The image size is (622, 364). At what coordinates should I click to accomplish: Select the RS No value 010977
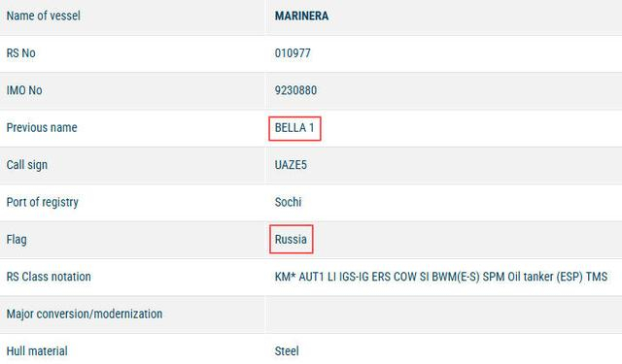pyautogui.click(x=293, y=53)
